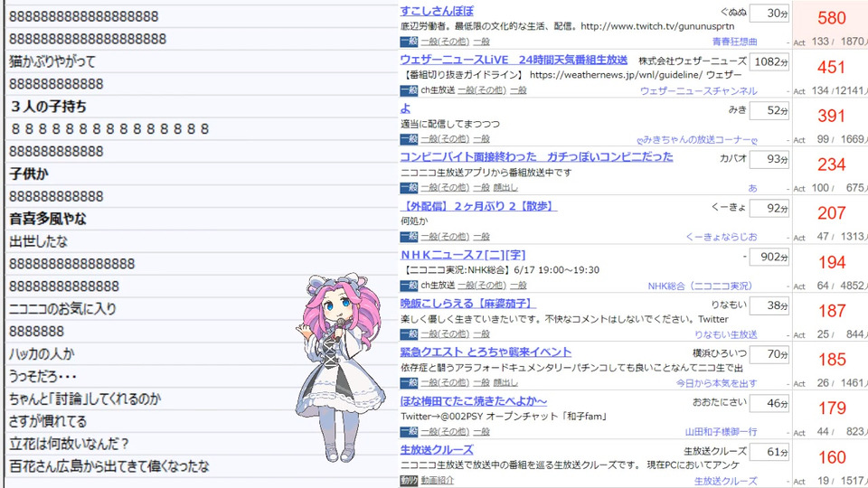The width and height of the screenshot is (868, 488).
Task: Click the pink-haired mascot character
Action: pos(340,367)
